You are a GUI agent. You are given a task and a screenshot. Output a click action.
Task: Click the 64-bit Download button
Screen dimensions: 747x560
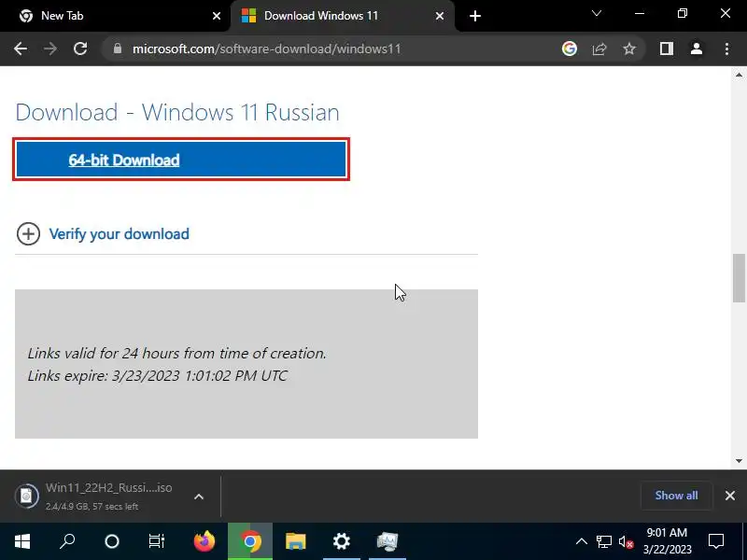tap(181, 160)
